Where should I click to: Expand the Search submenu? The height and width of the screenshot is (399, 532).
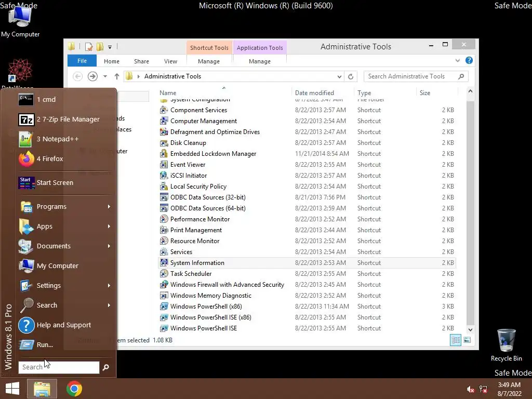pos(109,305)
